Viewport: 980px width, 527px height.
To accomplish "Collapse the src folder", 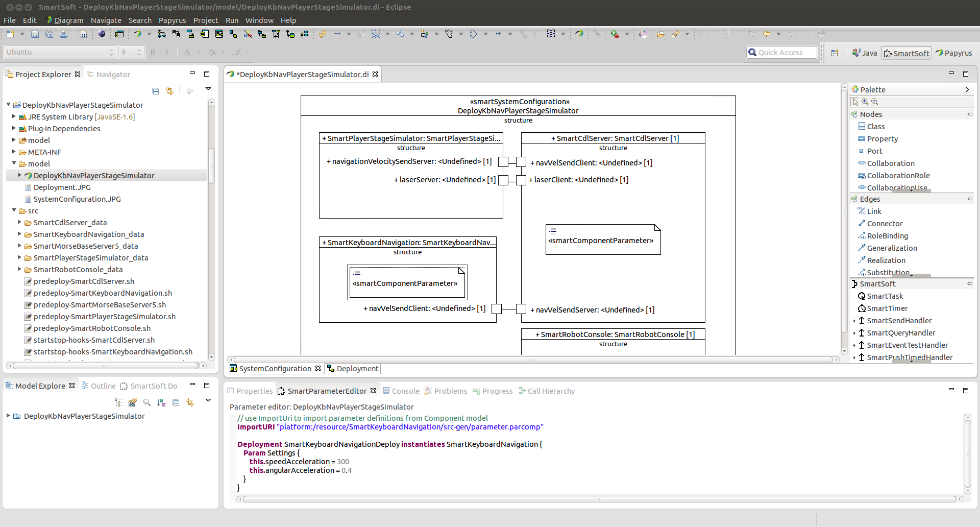I will click(x=14, y=210).
